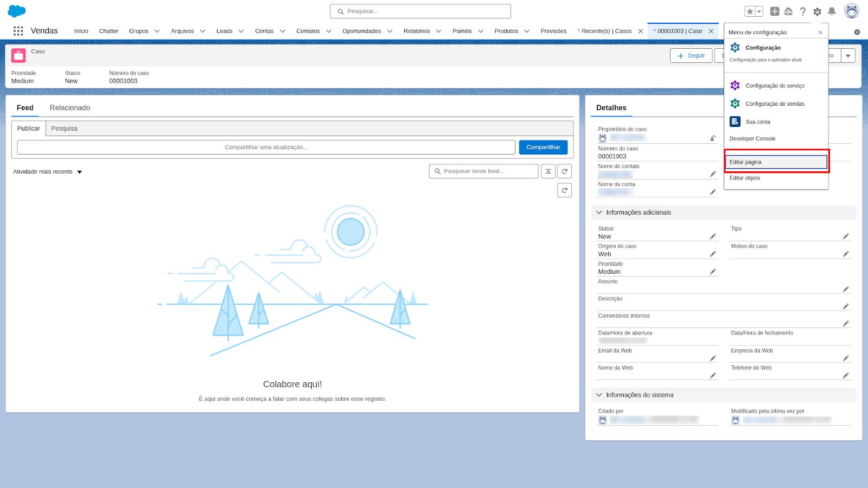868x488 pixels.
Task: Open the global actions plus icon
Action: [x=775, y=11]
